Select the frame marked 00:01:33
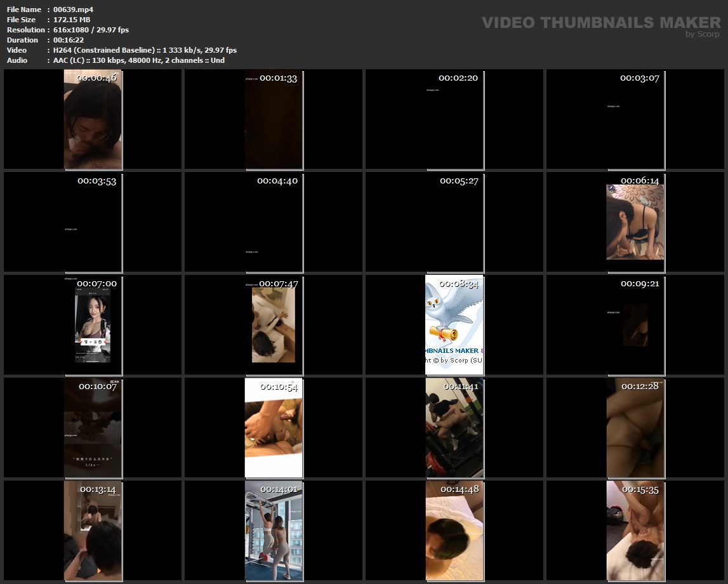This screenshot has width=728, height=584. (x=274, y=119)
